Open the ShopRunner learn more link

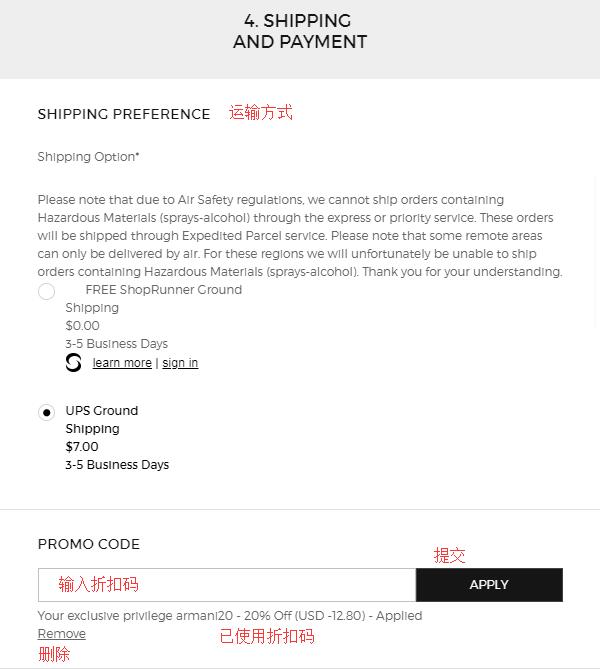pyautogui.click(x=122, y=363)
